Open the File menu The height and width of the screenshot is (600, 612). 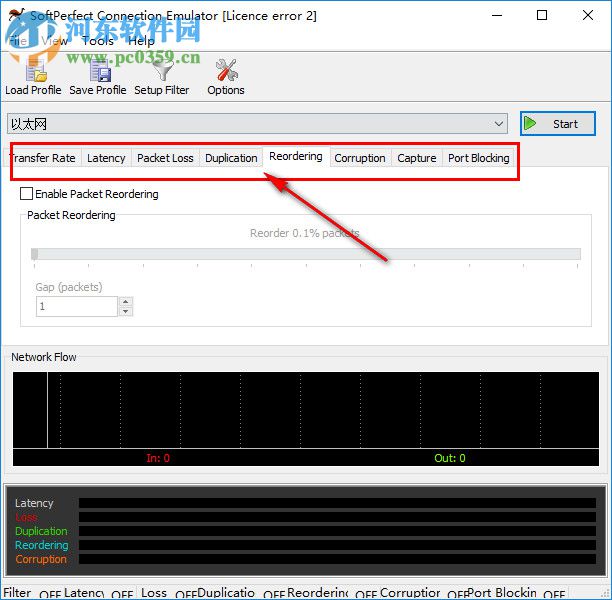[x=18, y=41]
